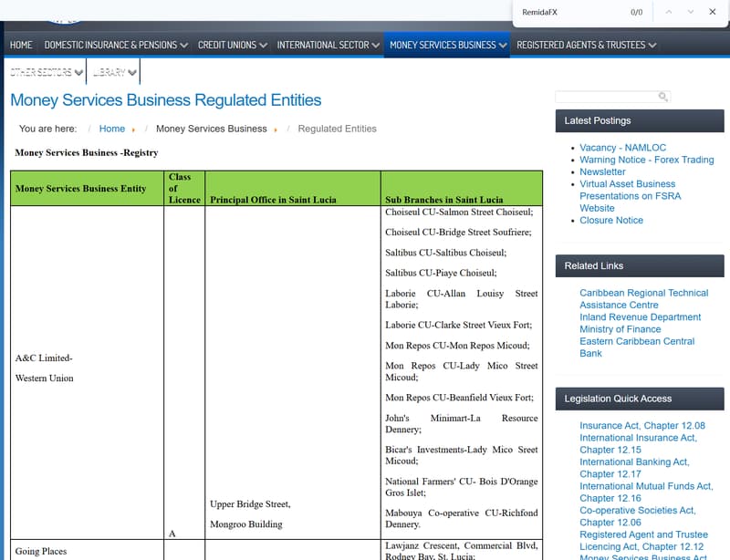Open Caribbean Regional Technical Assistance Centre link
This screenshot has width=730, height=560.
coord(644,299)
